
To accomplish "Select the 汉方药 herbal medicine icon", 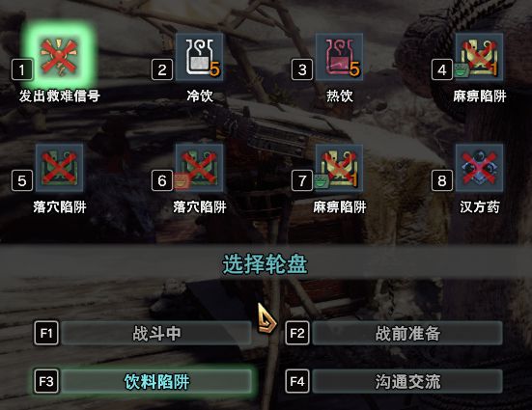I will tap(479, 168).
